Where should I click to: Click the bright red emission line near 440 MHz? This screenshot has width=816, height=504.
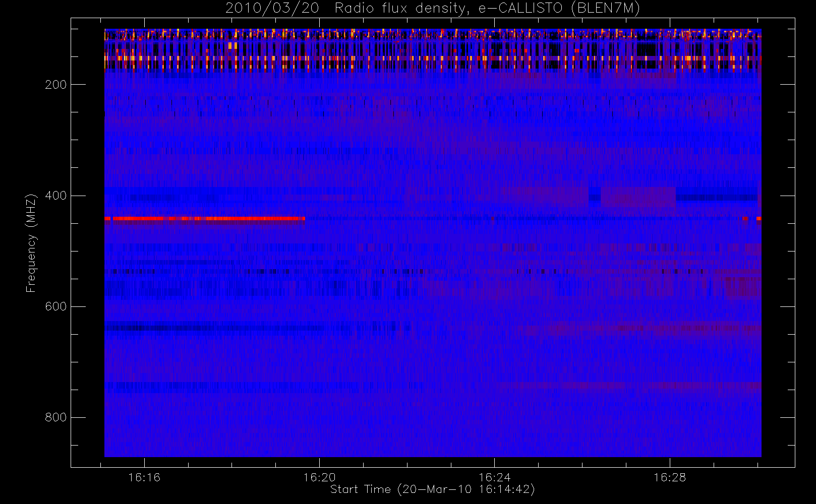(205, 219)
